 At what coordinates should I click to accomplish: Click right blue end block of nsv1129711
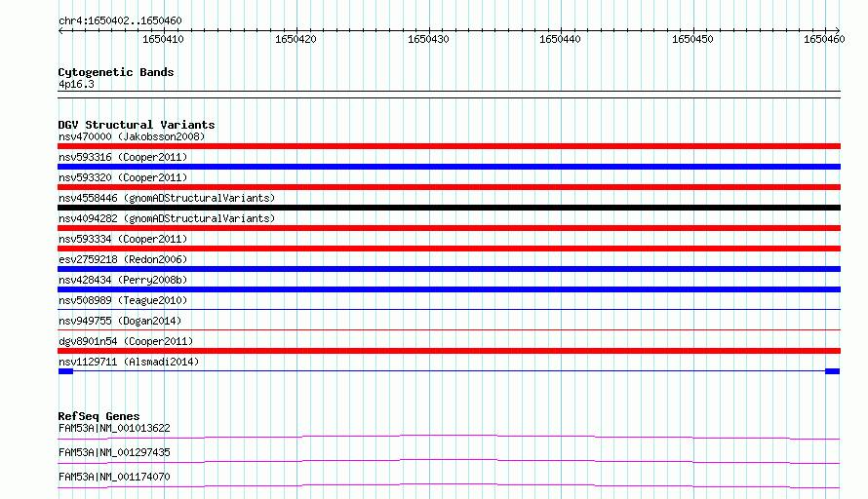[833, 371]
